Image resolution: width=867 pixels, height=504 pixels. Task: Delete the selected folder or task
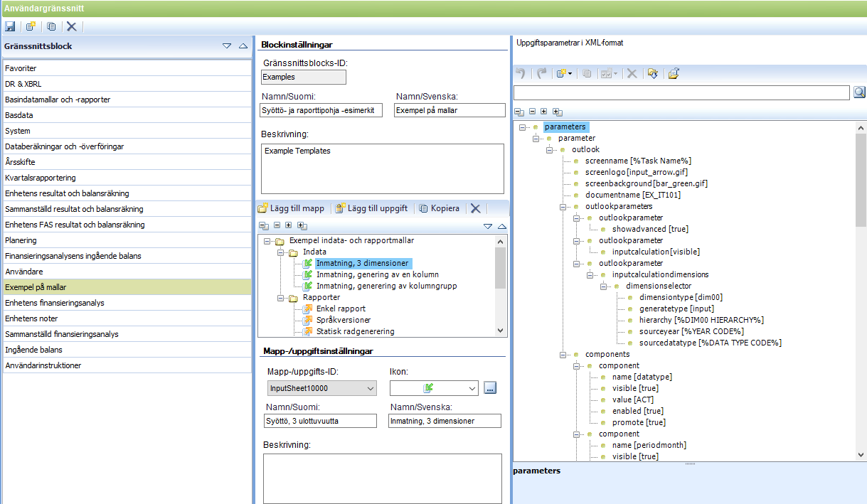[476, 208]
